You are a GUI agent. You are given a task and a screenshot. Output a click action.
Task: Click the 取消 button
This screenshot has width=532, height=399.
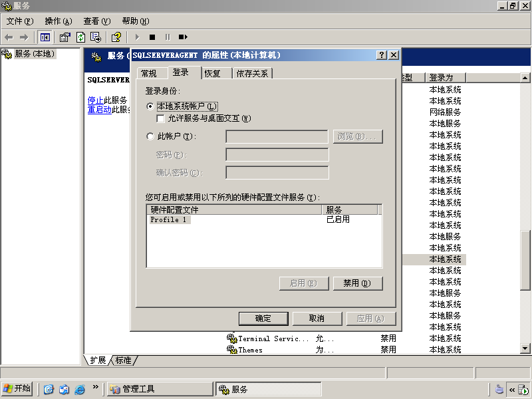point(317,319)
